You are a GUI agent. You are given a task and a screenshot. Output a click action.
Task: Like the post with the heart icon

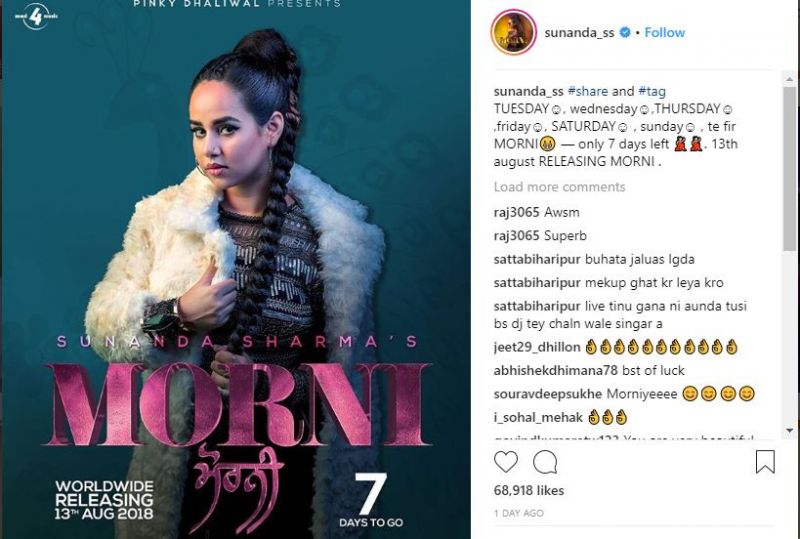506,462
